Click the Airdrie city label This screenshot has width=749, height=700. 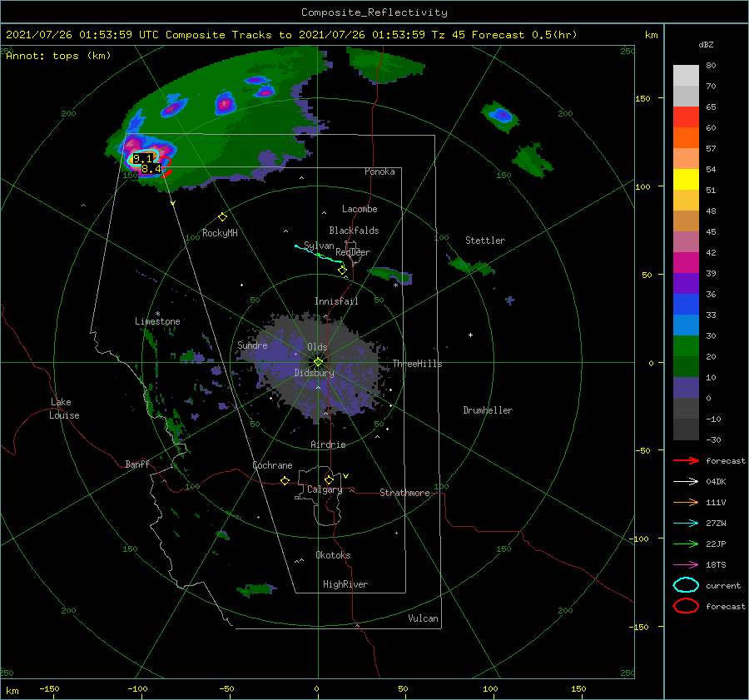tap(328, 444)
